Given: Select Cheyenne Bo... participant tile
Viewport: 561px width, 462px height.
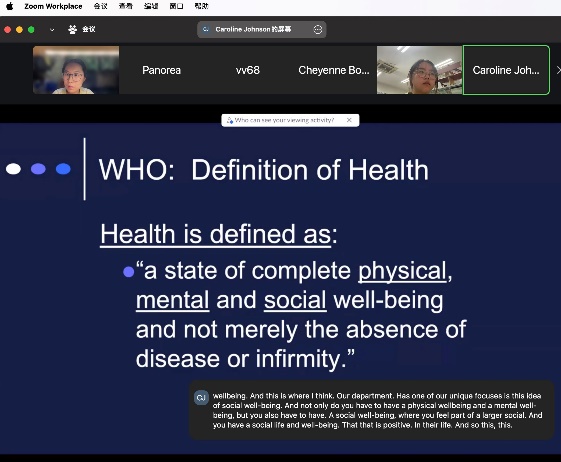Looking at the screenshot, I should [333, 70].
